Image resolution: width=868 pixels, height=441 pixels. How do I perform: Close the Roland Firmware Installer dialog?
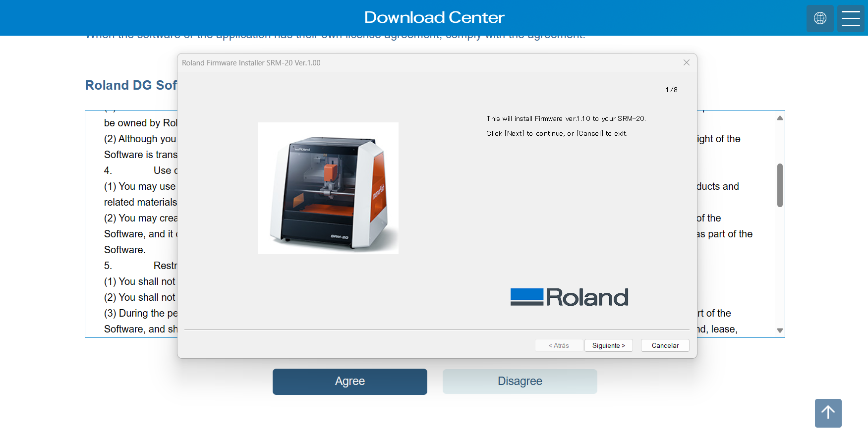[x=686, y=62]
